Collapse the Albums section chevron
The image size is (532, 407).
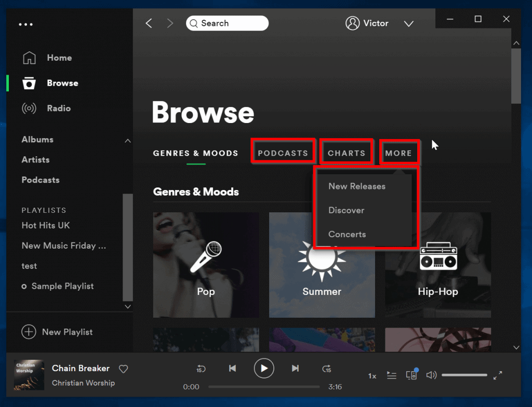point(127,140)
